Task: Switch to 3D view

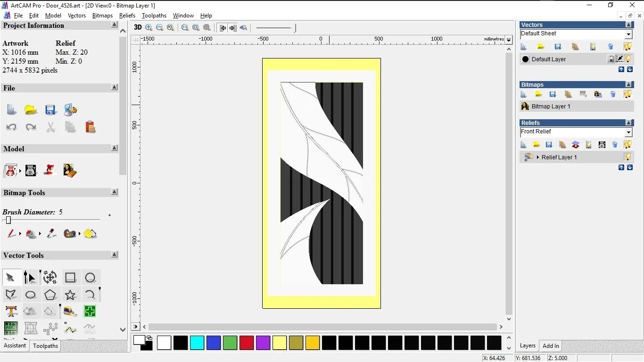Action: 138,27
